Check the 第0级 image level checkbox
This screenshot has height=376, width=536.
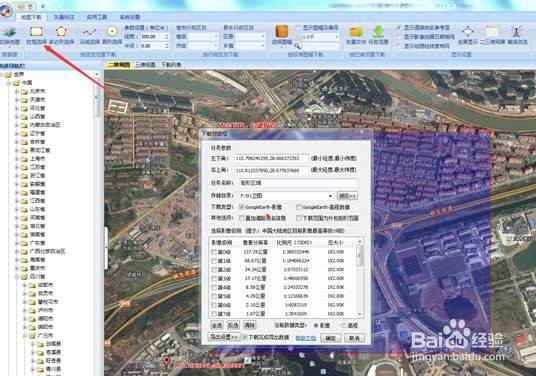click(x=214, y=252)
